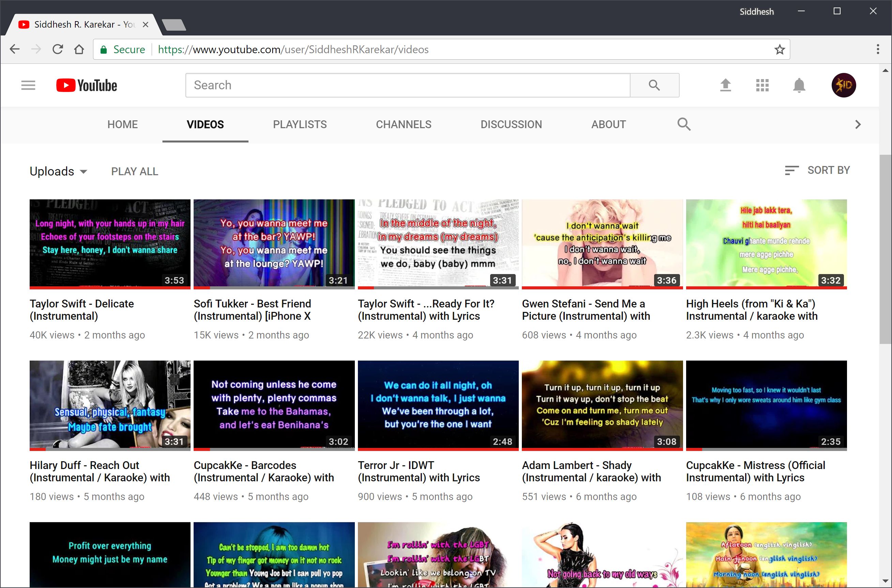Open the Chrome three-dot menu
The image size is (892, 588).
[x=878, y=49]
